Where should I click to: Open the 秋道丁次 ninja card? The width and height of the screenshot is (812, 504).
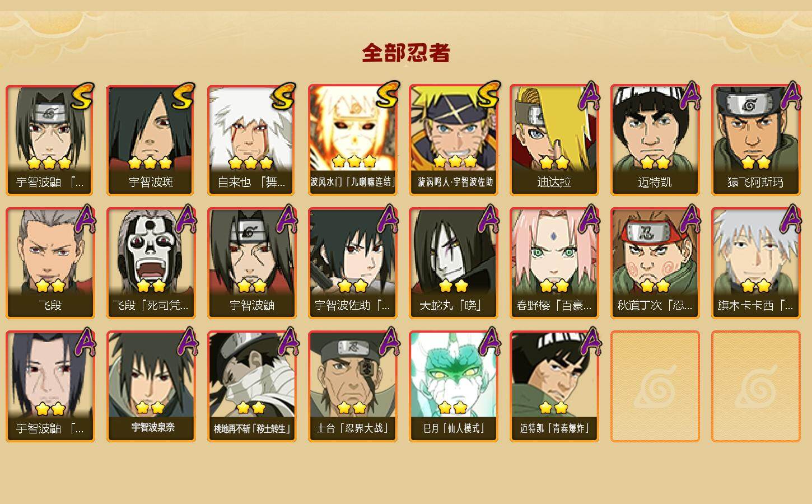(655, 263)
